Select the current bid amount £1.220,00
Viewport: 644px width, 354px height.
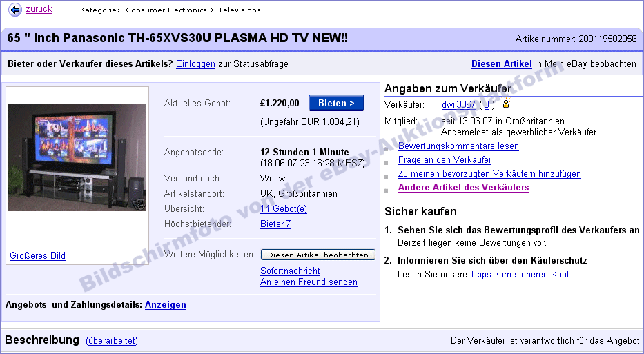pyautogui.click(x=280, y=103)
